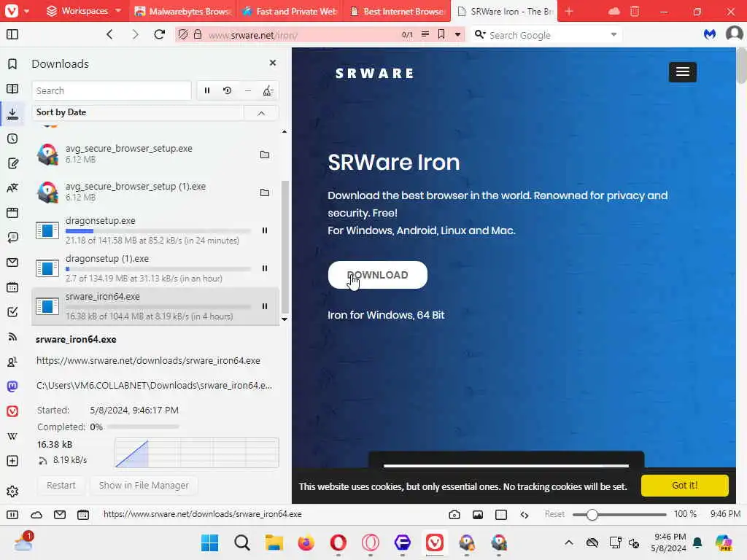
Task: Toggle panel visibility in status bar
Action: click(x=13, y=514)
